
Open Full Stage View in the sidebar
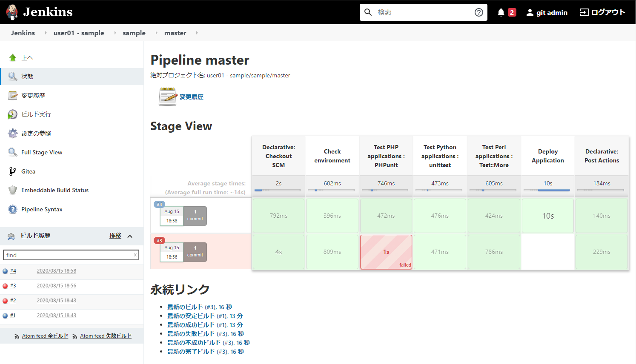[42, 152]
